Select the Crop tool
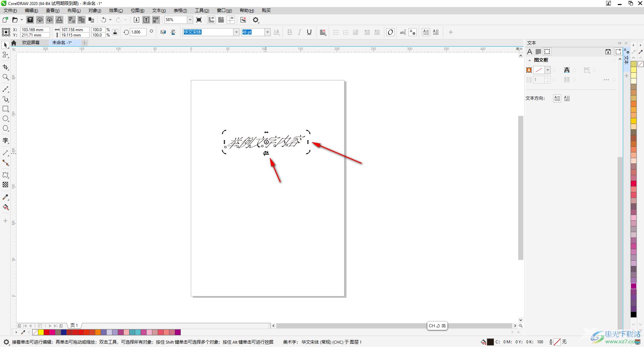This screenshot has height=347, width=644. click(5, 67)
